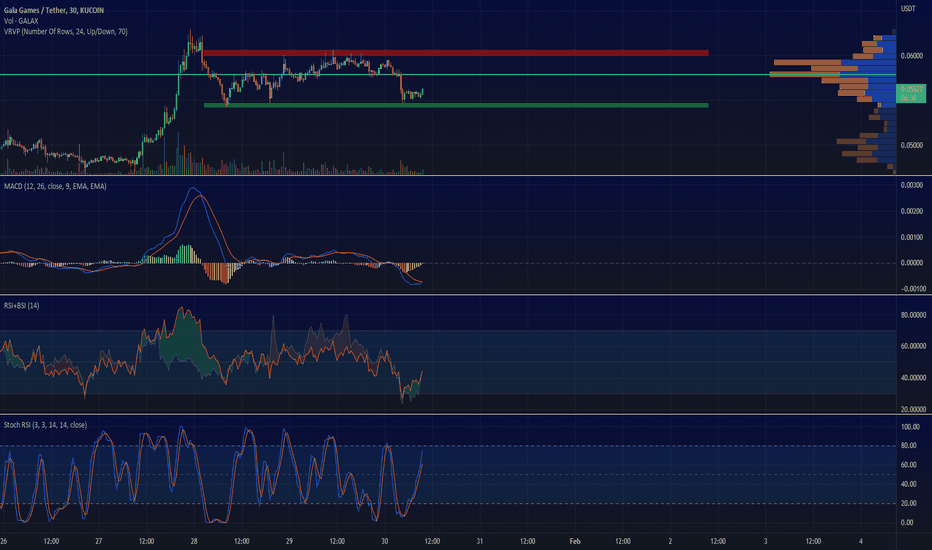Open the VRVP indicator legend label

[65, 32]
